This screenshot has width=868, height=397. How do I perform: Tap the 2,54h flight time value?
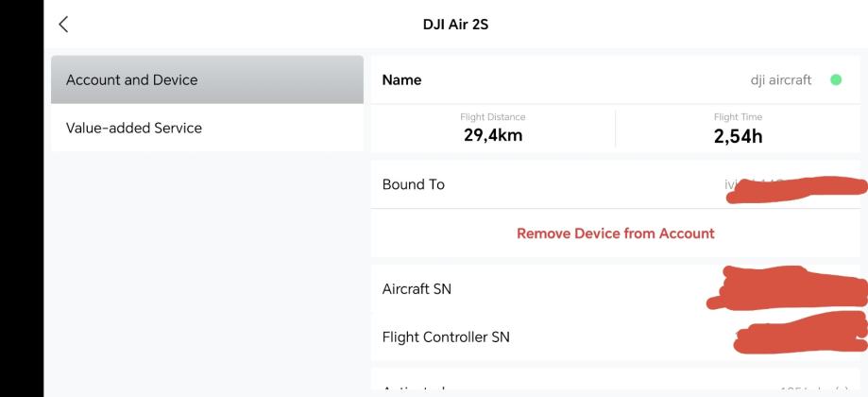[738, 136]
